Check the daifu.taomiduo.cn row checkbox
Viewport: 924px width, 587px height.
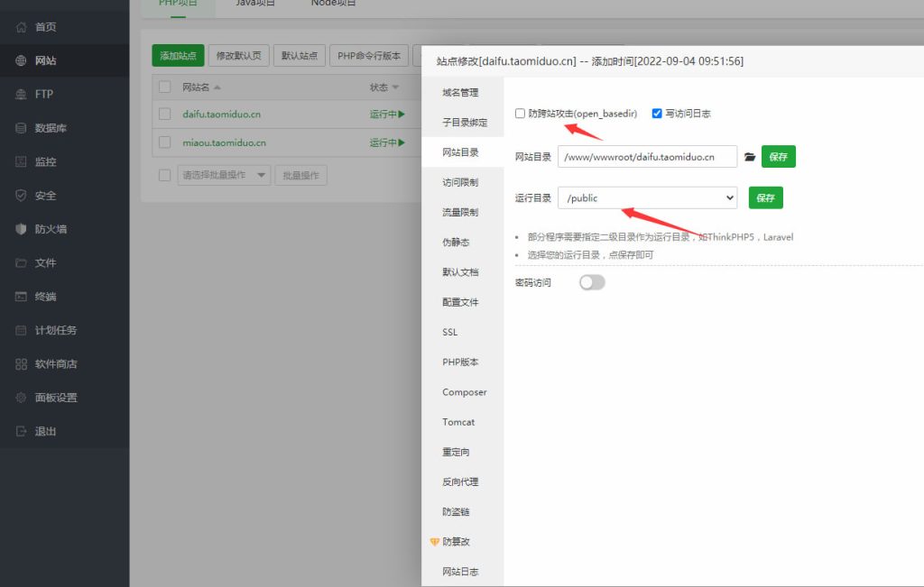(x=165, y=114)
